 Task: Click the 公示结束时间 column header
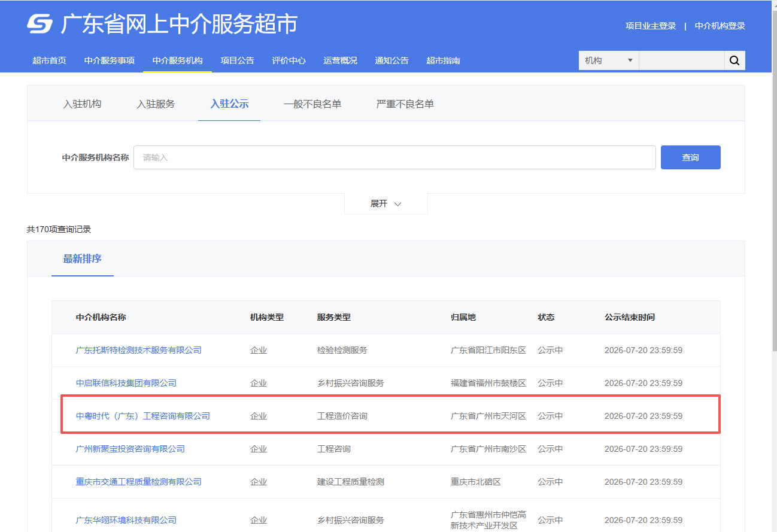[x=630, y=317]
